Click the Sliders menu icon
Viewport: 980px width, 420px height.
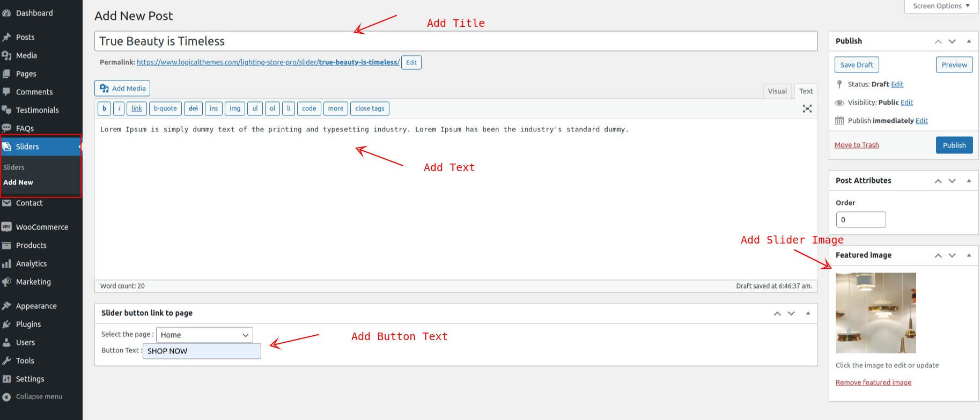click(x=6, y=146)
